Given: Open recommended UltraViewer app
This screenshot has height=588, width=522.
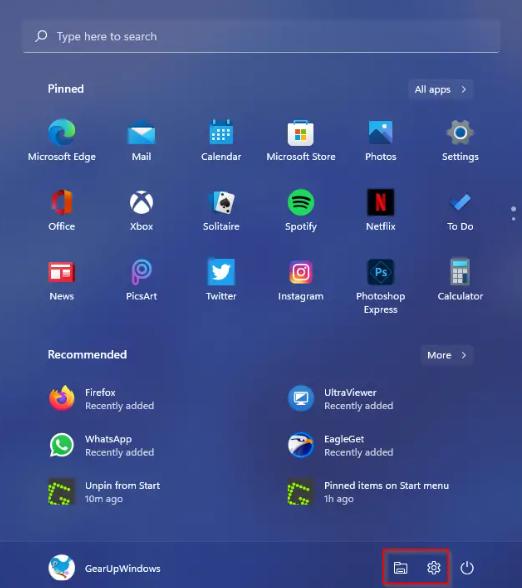Looking at the screenshot, I should pyautogui.click(x=340, y=399).
